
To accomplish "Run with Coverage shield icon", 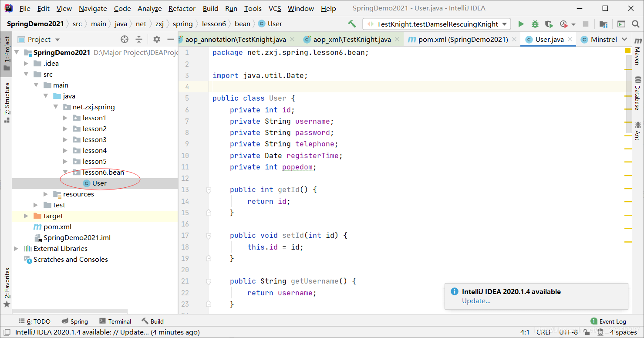I will [549, 24].
